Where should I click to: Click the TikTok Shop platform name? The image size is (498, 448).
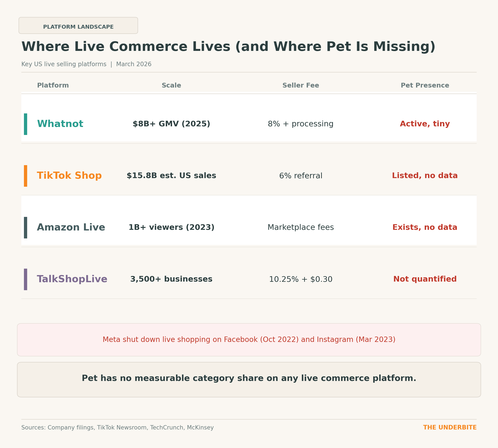click(69, 176)
